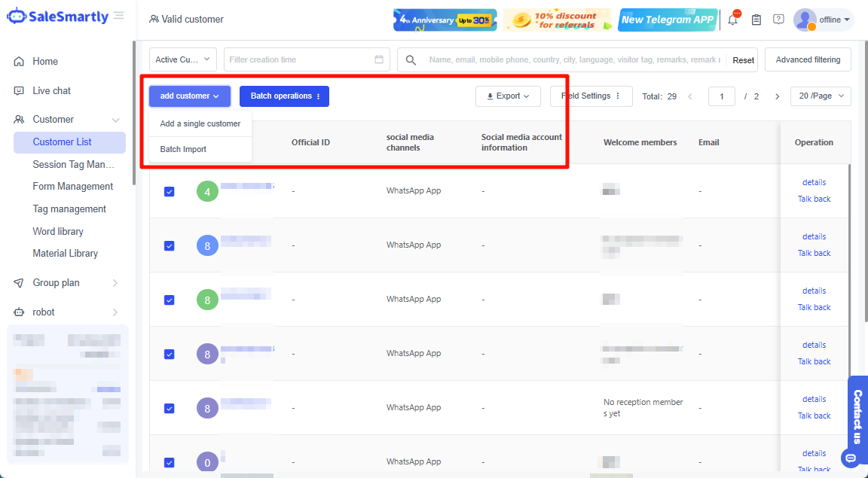Image resolution: width=868 pixels, height=478 pixels.
Task: Collapse sidebar using hamburger menu icon
Action: [119, 16]
